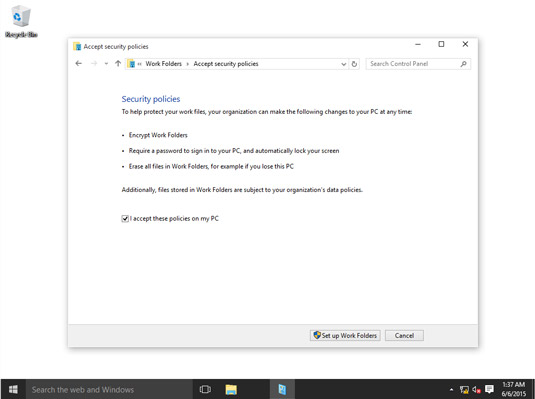Click the window title bar folder icon
535x399 pixels.
tap(77, 46)
